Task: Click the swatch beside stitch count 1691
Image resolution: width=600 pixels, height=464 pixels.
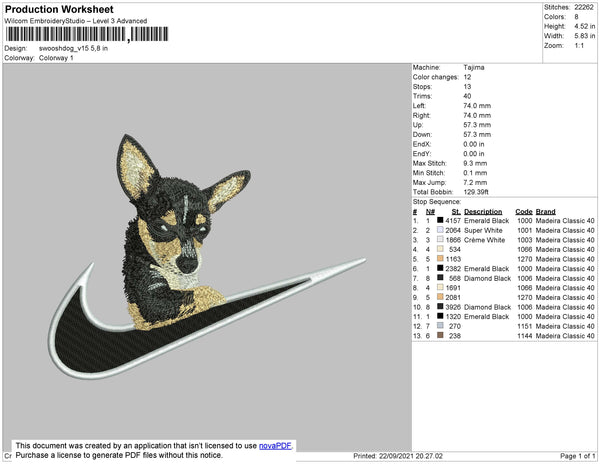Action: (x=440, y=287)
